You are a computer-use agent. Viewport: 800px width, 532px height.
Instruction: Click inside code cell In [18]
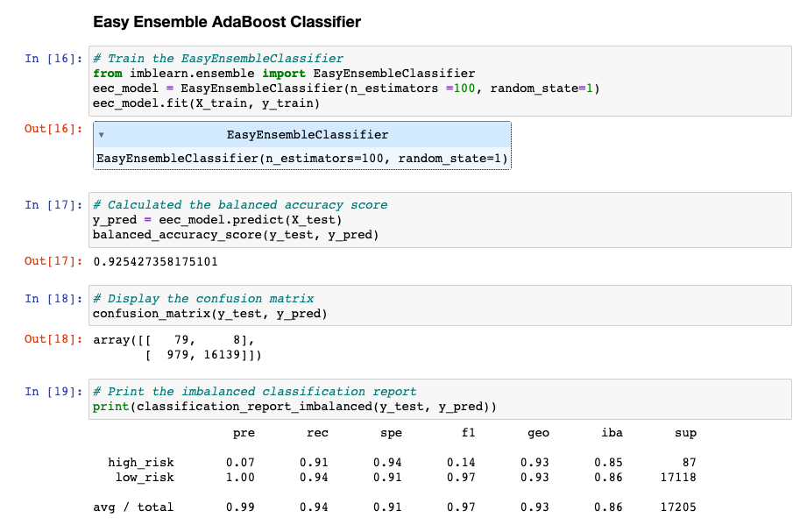point(440,306)
